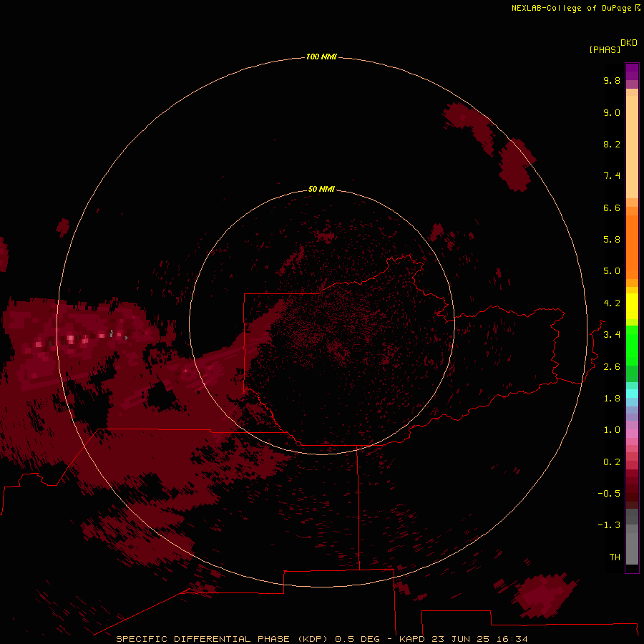Image resolution: width=644 pixels, height=644 pixels.
Task: Click the 3.4 scale label
Action: [x=612, y=335]
